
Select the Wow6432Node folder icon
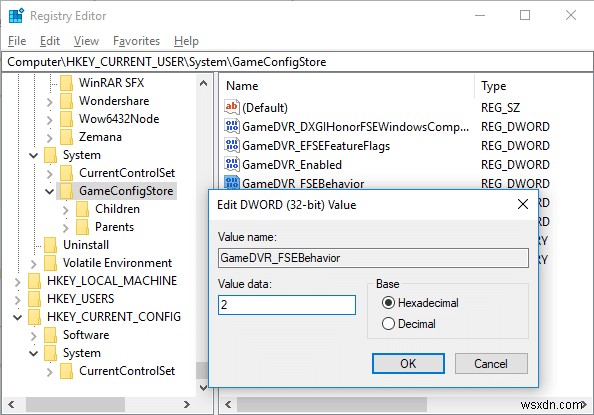tap(66, 119)
